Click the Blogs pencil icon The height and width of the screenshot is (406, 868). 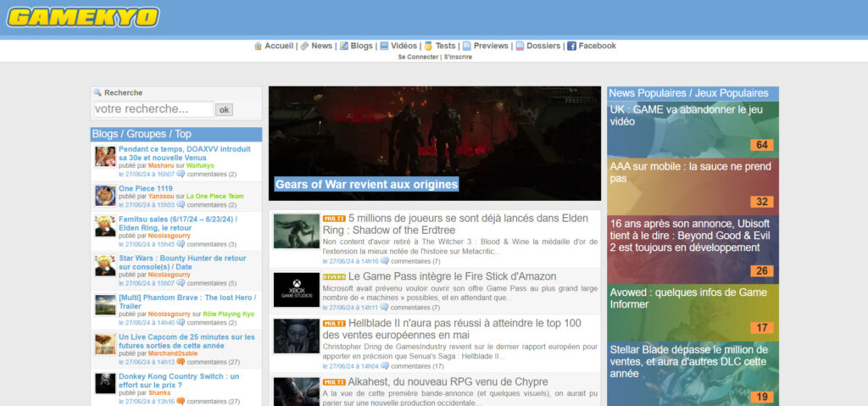[x=344, y=46]
